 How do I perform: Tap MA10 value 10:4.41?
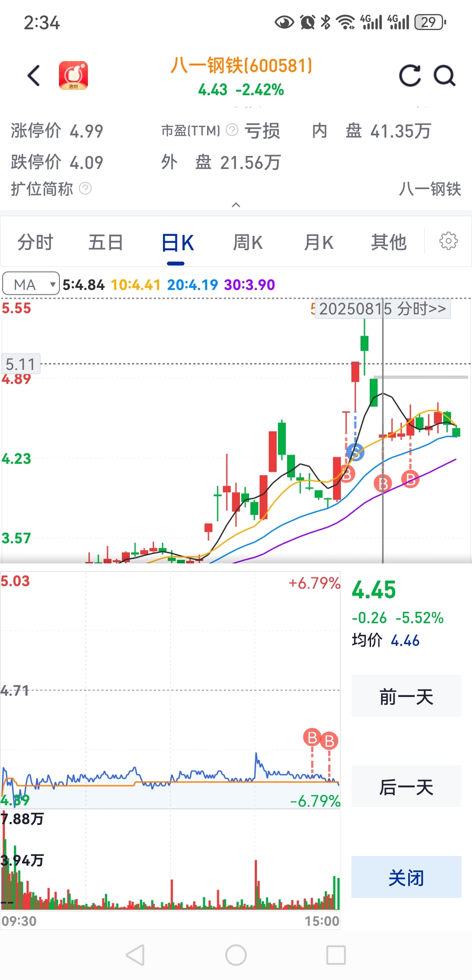pyautogui.click(x=135, y=285)
